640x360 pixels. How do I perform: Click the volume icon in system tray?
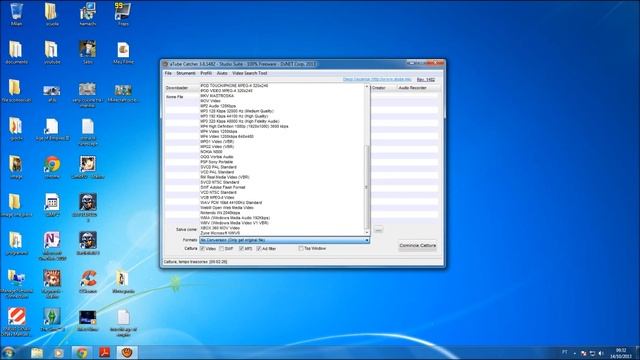pyautogui.click(x=601, y=353)
